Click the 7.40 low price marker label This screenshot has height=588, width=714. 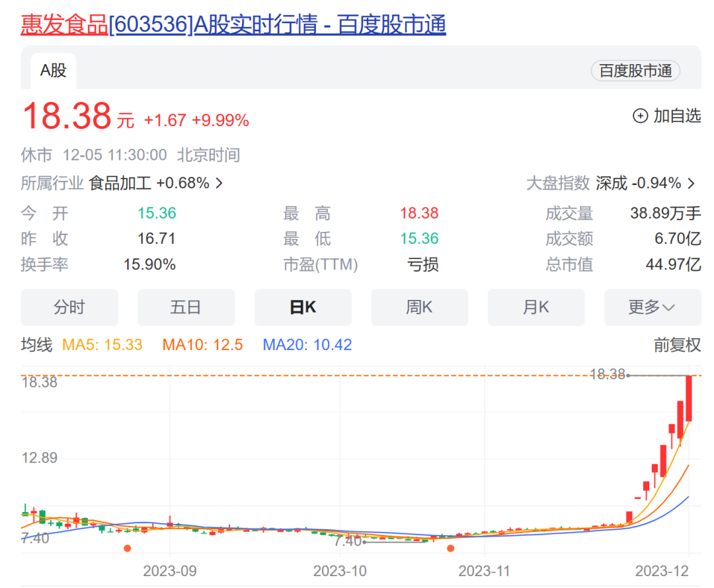tap(348, 541)
